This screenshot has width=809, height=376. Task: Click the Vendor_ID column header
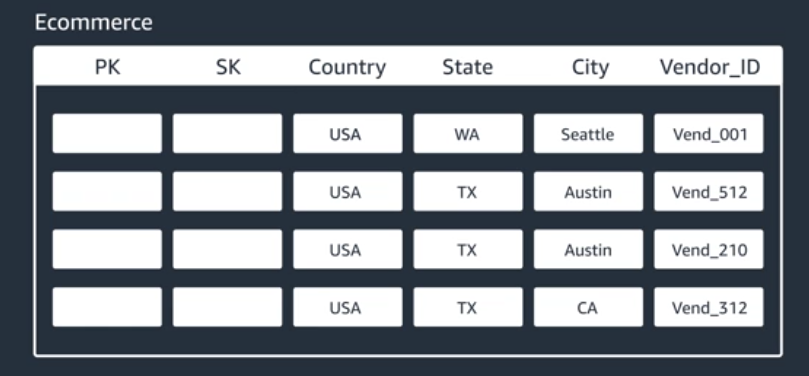[x=710, y=68]
